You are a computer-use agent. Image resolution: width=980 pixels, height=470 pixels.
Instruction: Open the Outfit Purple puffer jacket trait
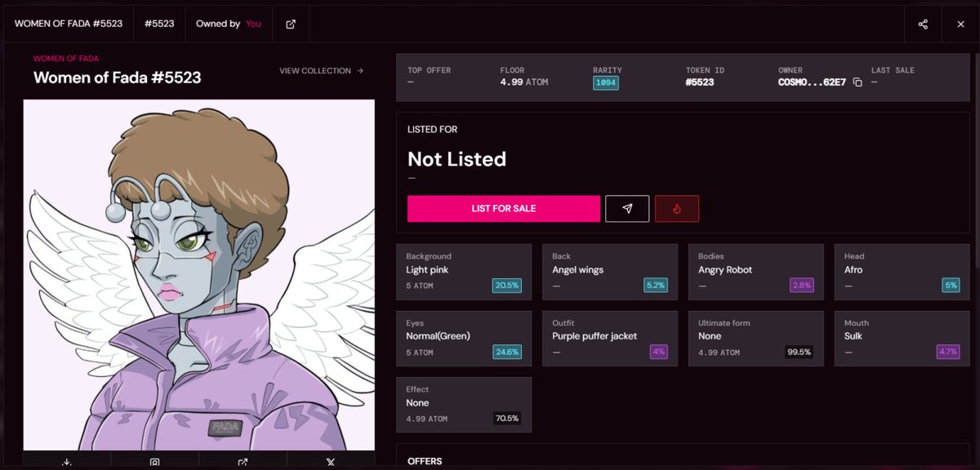pos(610,339)
